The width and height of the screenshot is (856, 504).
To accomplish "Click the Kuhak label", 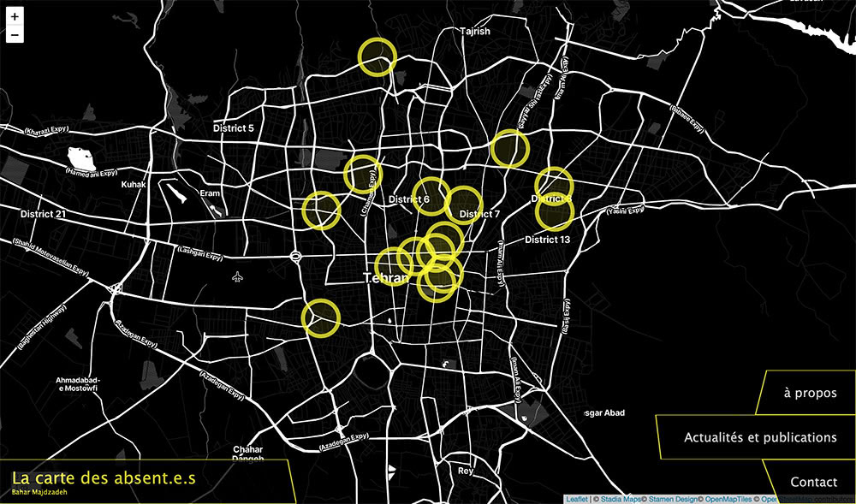I will pyautogui.click(x=134, y=184).
